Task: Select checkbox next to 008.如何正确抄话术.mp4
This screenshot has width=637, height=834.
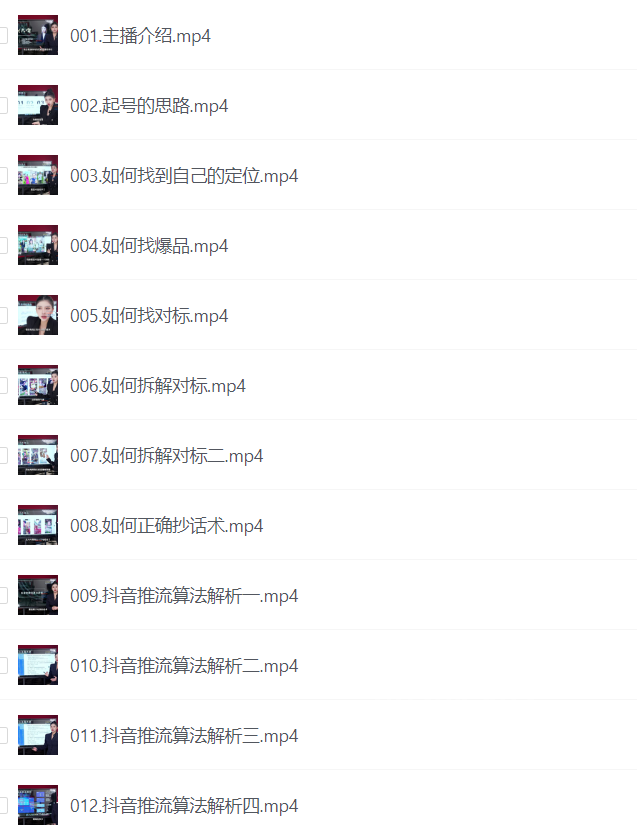Action: [3, 525]
